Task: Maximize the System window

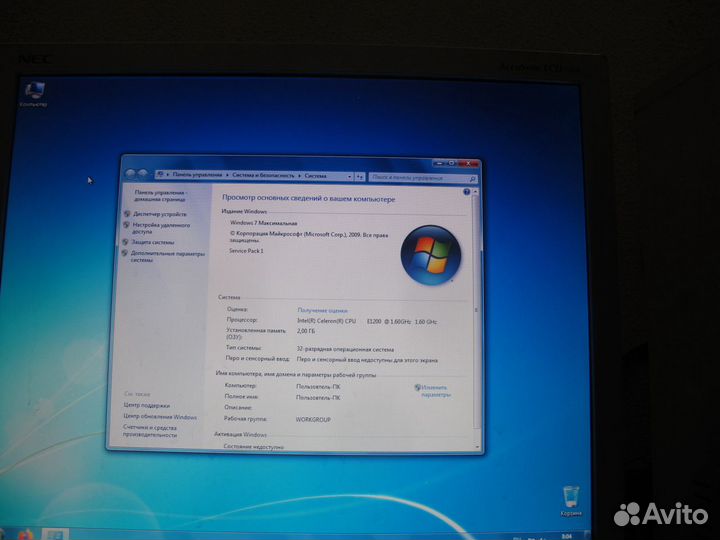Action: pos(452,163)
